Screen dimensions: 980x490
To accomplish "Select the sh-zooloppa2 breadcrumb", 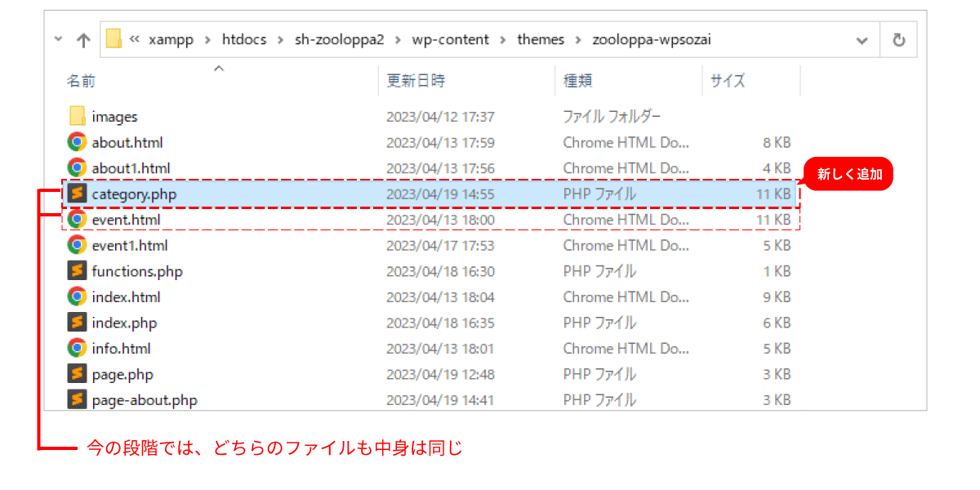I will pyautogui.click(x=339, y=39).
